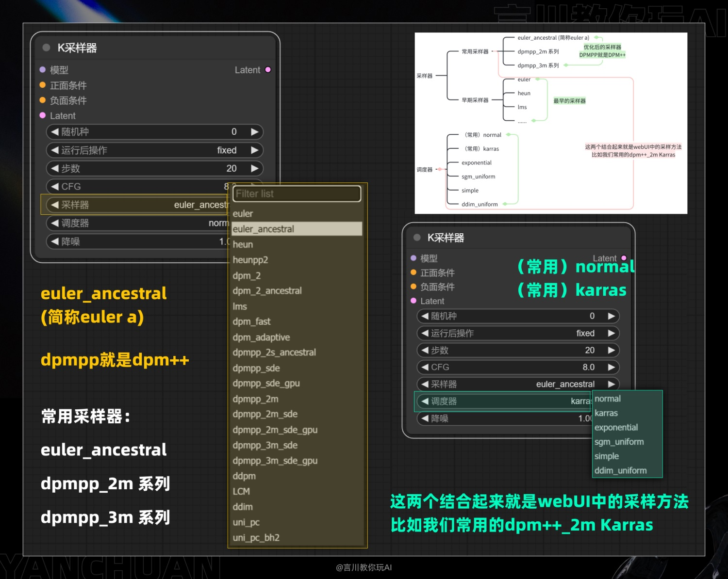Click CFG value 8.0 in right node
The height and width of the screenshot is (579, 728).
pos(589,367)
